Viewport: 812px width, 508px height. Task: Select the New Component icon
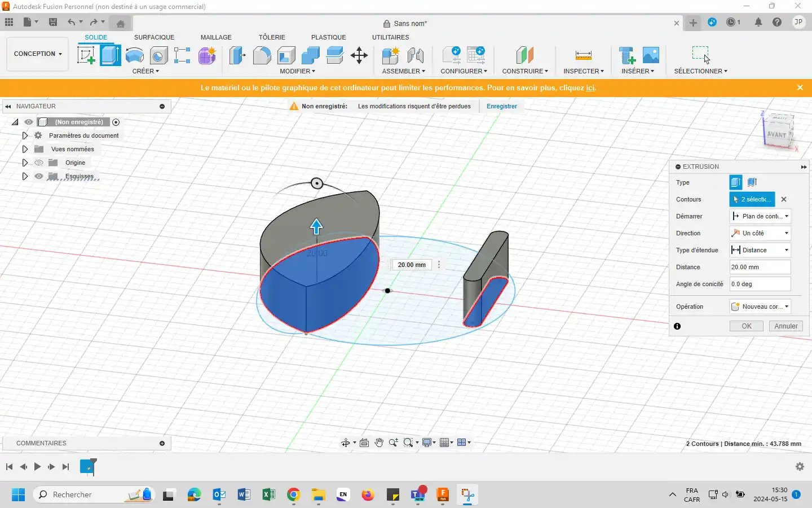coord(391,55)
